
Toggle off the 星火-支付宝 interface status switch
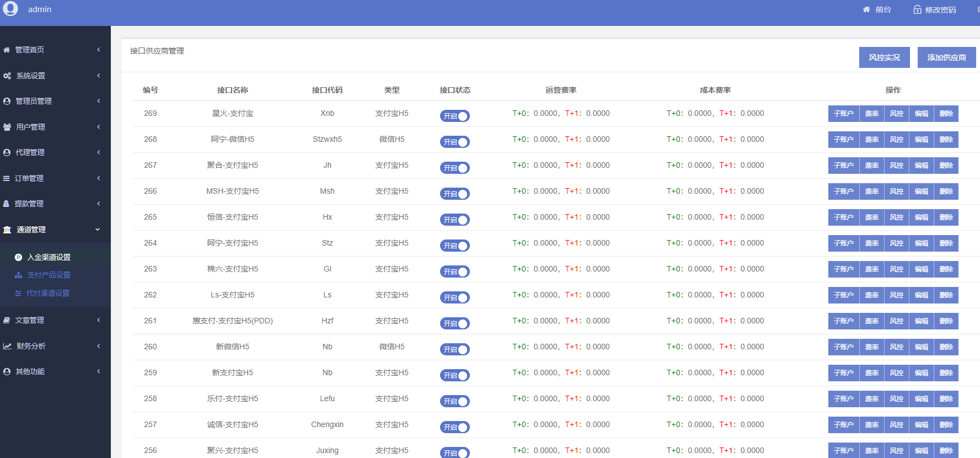(x=455, y=116)
